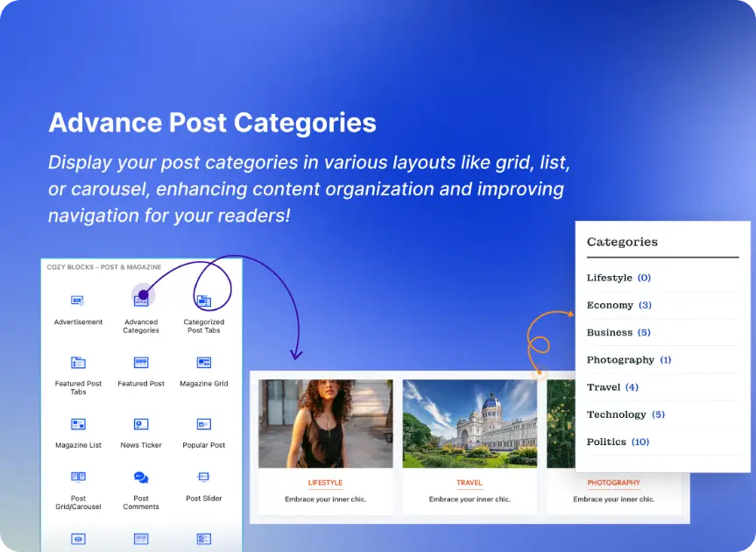Click the orange TRAVEL card label
756x552 pixels.
[x=470, y=483]
